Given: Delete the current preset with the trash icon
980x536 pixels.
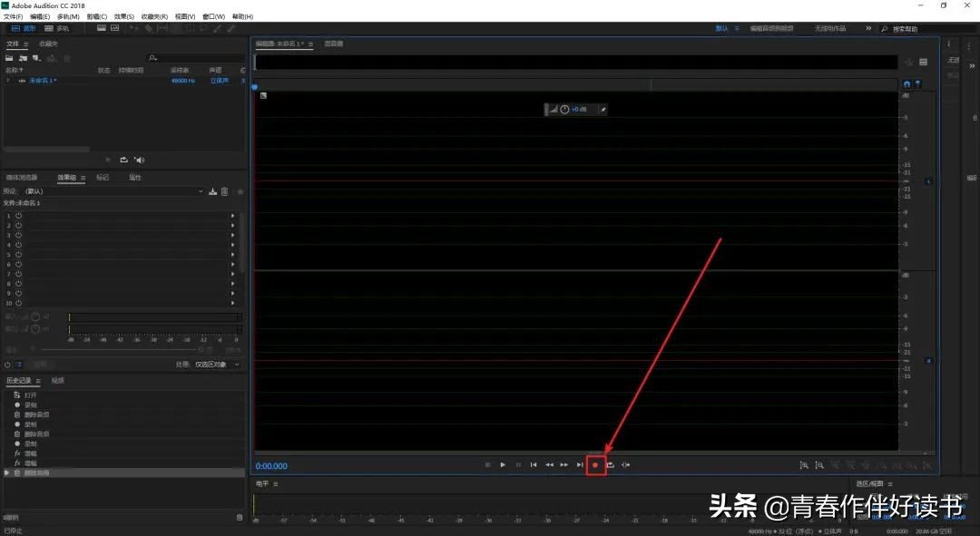Looking at the screenshot, I should pos(224,191).
